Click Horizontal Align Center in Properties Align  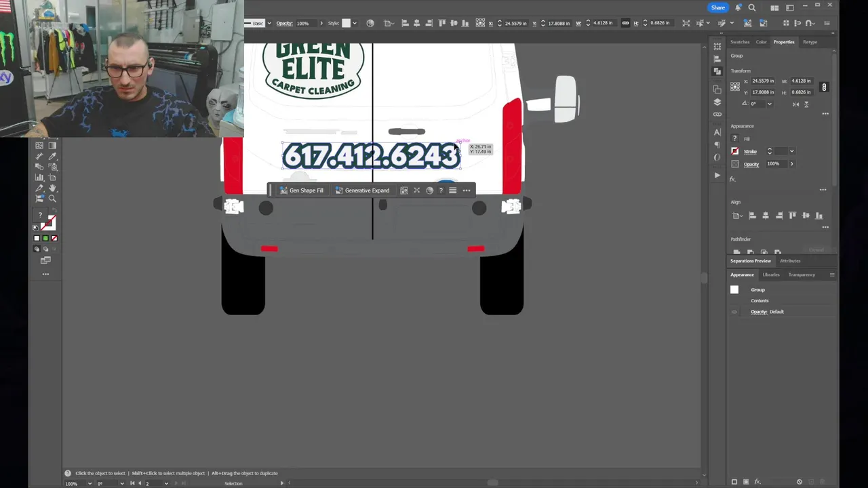(x=766, y=216)
